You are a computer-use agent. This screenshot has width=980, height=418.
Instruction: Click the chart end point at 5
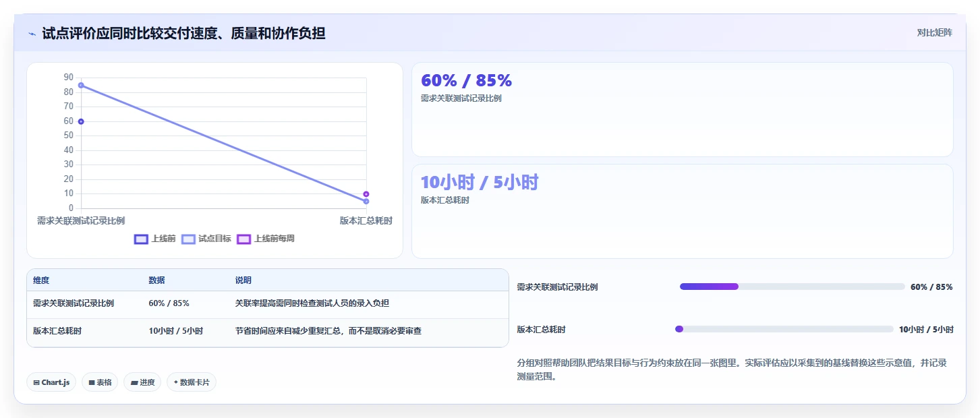(x=366, y=202)
